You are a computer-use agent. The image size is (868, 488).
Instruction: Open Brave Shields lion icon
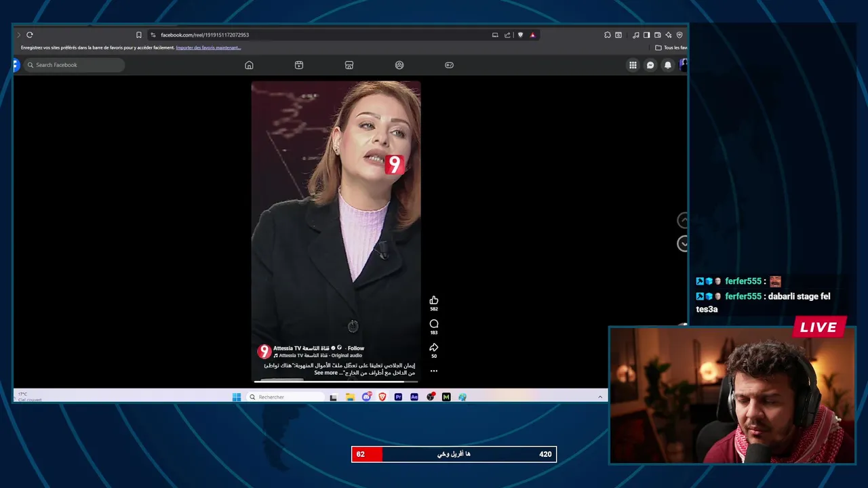[520, 35]
